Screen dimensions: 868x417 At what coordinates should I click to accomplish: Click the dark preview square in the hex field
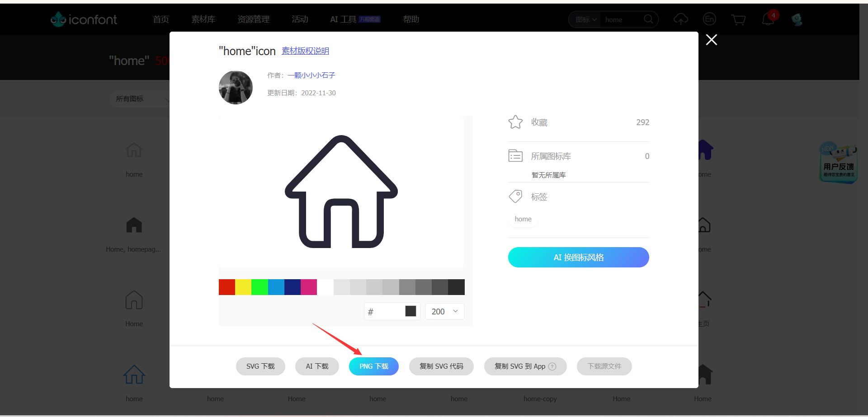point(410,311)
